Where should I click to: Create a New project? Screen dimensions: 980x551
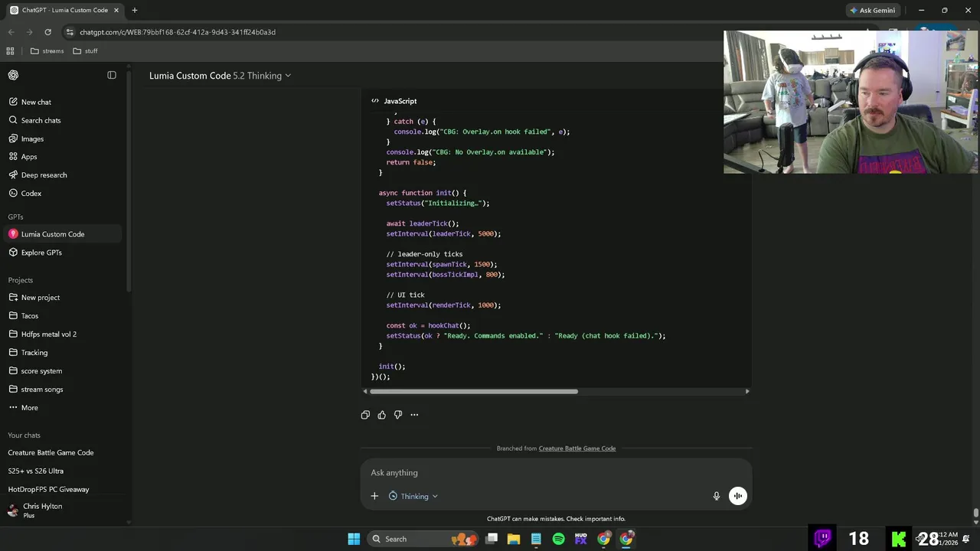pyautogui.click(x=62, y=298)
